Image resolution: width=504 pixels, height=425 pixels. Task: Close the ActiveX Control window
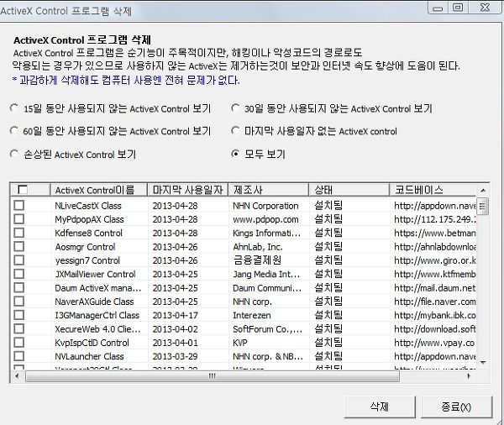485,8
